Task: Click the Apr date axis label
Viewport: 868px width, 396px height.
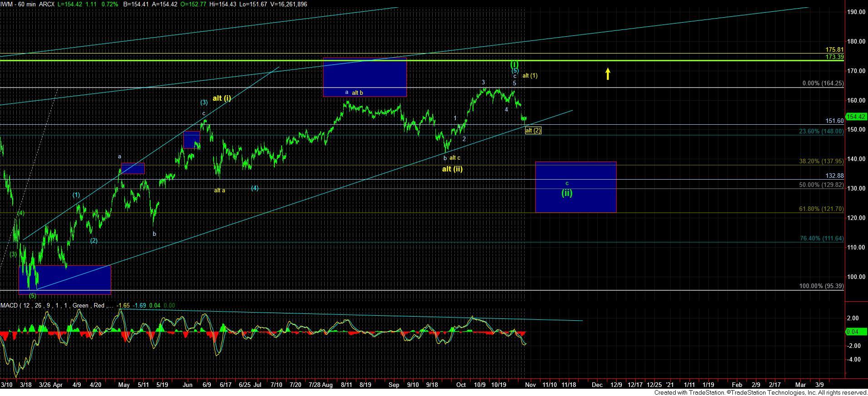Action: point(58,385)
